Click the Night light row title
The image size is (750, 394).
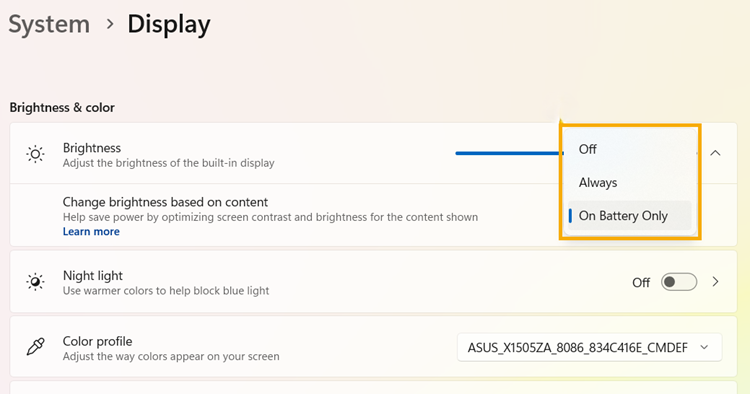tap(93, 276)
